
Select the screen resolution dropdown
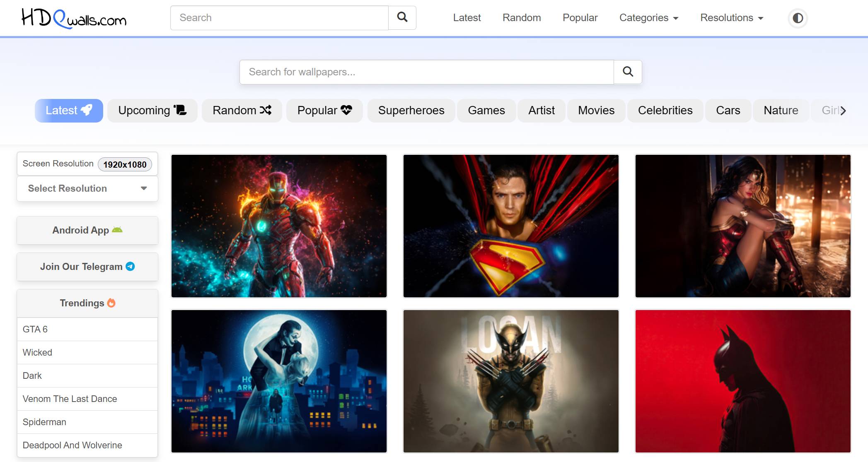[87, 188]
